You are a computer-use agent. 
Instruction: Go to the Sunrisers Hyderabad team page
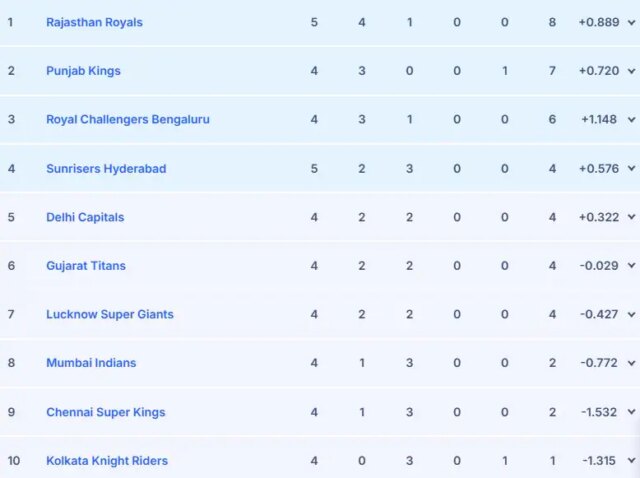106,169
